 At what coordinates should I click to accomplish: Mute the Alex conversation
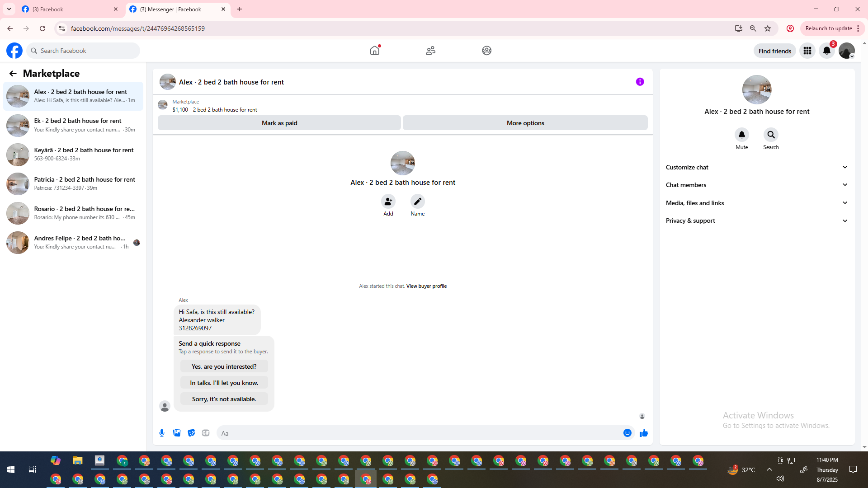pyautogui.click(x=741, y=135)
